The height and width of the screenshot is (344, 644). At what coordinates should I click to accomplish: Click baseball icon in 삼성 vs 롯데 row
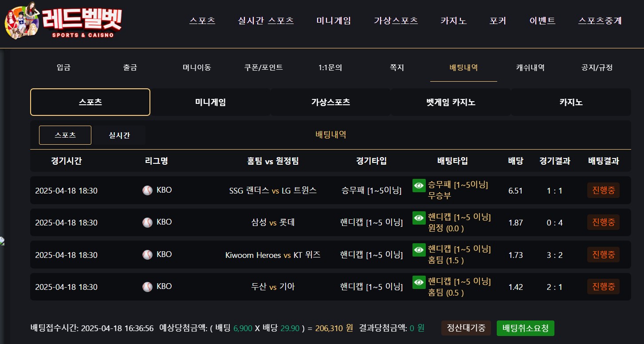147,222
